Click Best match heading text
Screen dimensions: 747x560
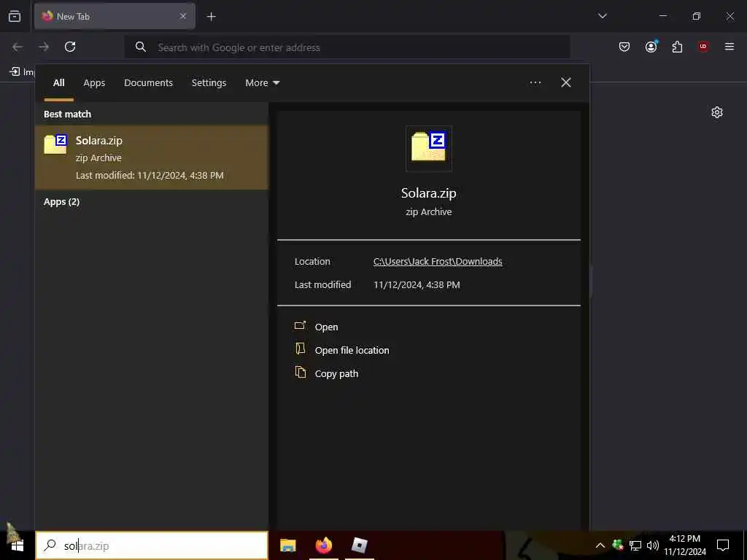pyautogui.click(x=67, y=114)
